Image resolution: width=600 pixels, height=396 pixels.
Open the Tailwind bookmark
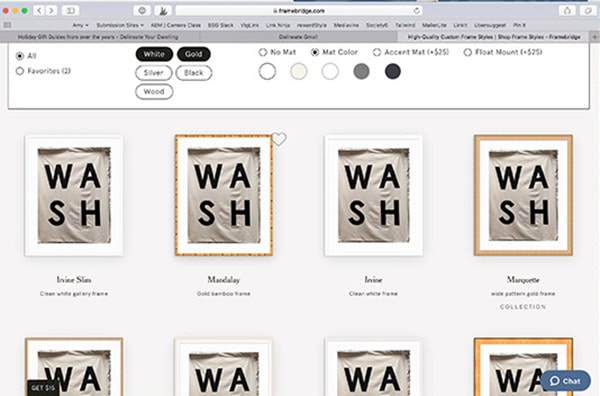click(405, 25)
